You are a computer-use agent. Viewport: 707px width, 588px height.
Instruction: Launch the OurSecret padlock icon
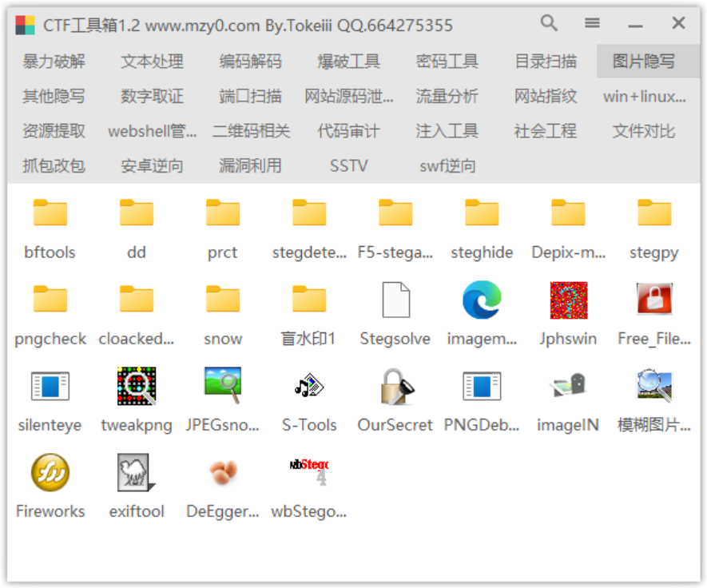coord(397,387)
